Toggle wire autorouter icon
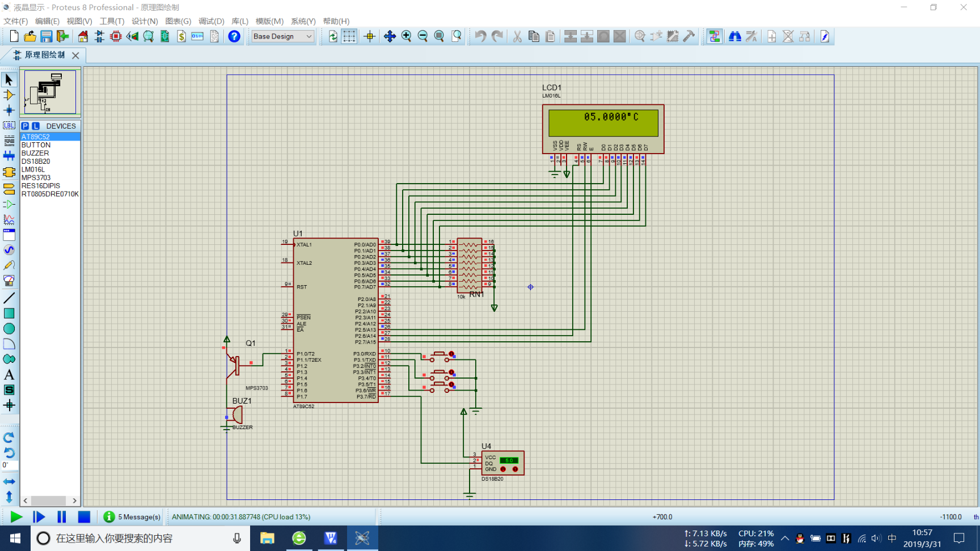This screenshot has height=551, width=980. 715,36
